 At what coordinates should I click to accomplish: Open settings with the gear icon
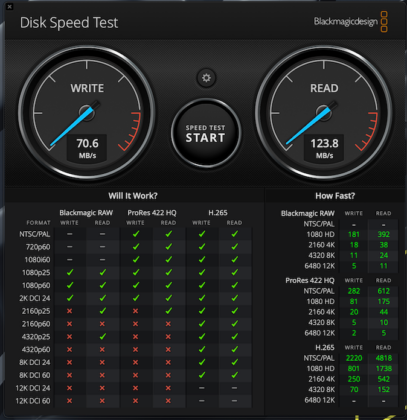click(206, 78)
